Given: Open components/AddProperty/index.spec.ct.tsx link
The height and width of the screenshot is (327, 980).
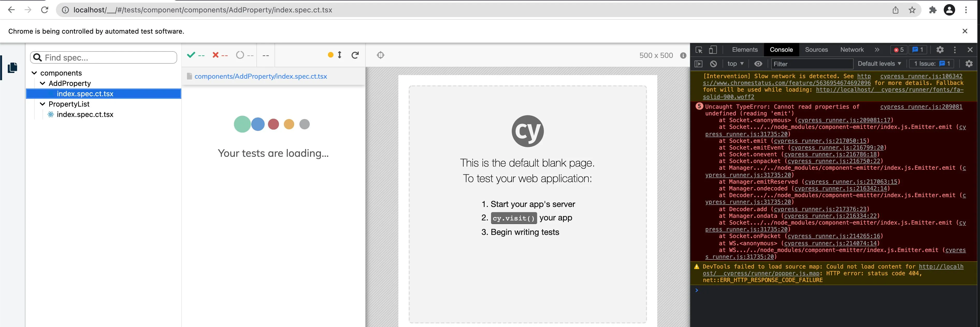Looking at the screenshot, I should [x=261, y=76].
